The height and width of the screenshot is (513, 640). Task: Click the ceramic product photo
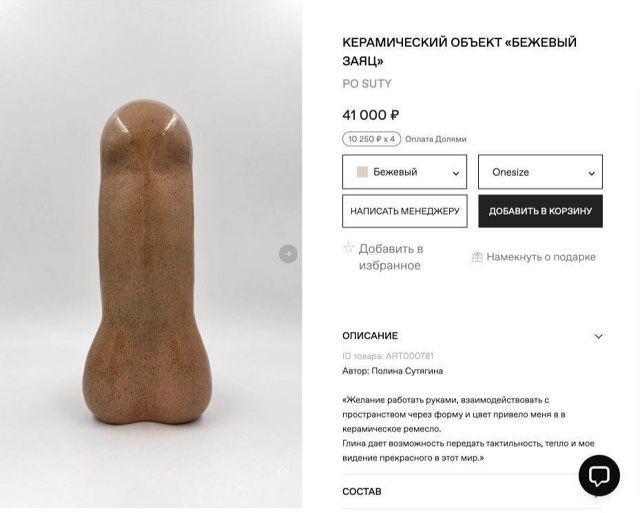[x=147, y=261]
